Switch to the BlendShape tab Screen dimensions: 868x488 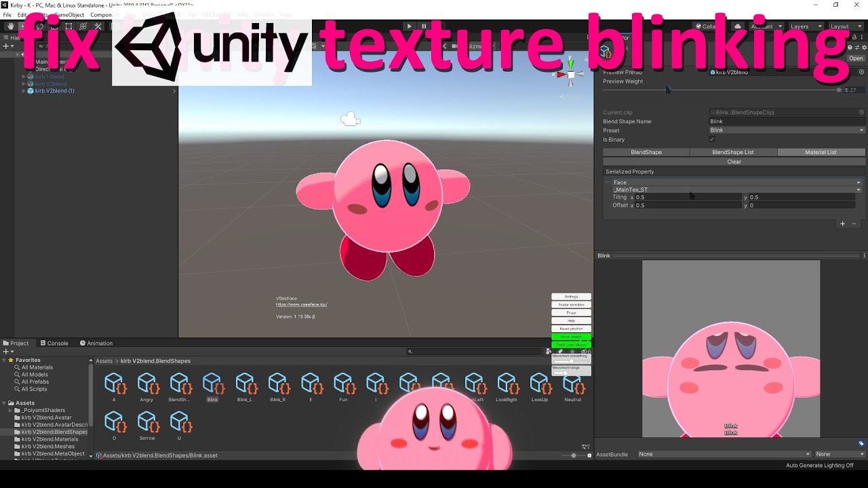pos(646,152)
